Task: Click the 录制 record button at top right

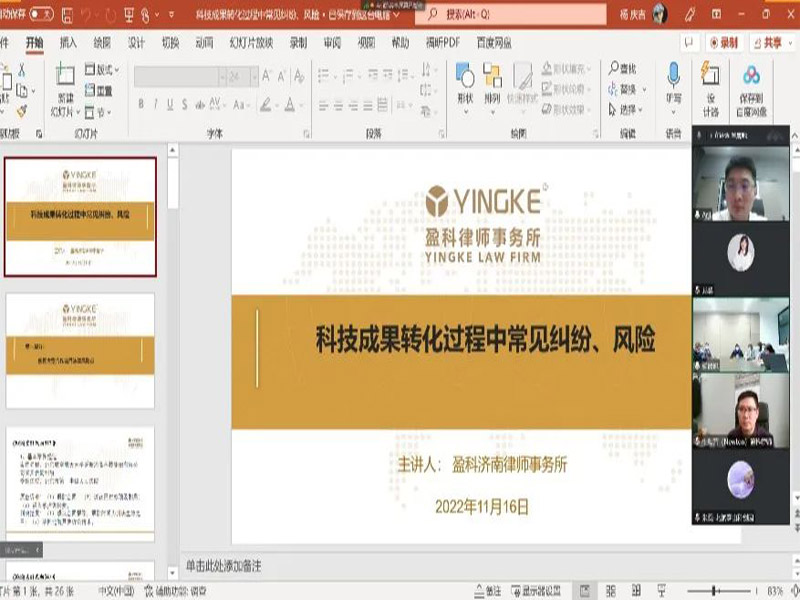Action: coord(724,43)
